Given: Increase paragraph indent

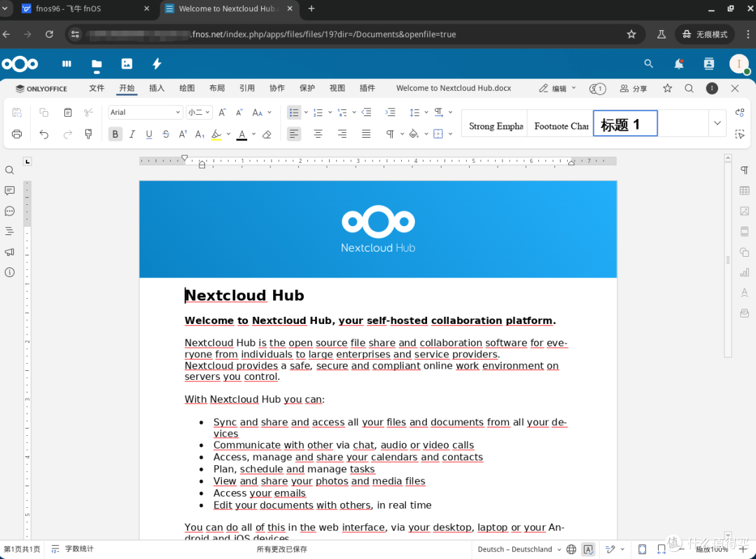Looking at the screenshot, I should [390, 112].
